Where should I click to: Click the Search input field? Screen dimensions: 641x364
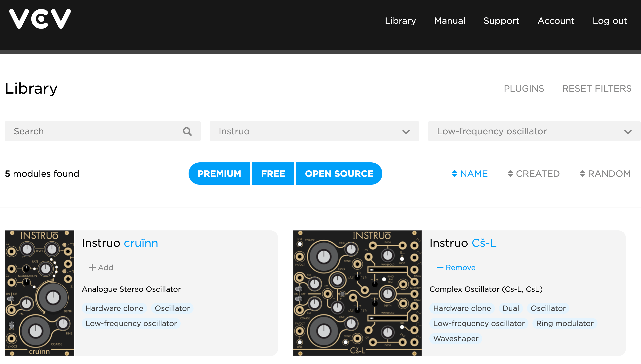(103, 131)
